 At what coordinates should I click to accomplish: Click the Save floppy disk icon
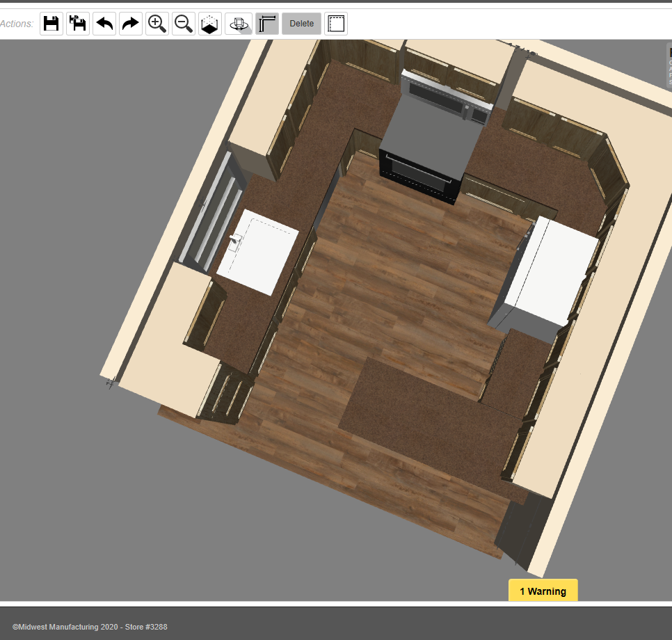point(51,24)
